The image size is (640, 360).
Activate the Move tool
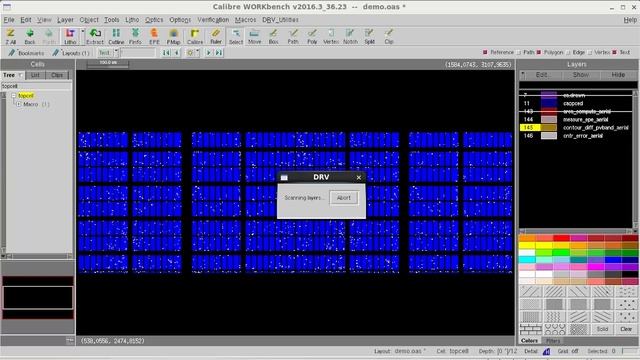[x=254, y=36]
